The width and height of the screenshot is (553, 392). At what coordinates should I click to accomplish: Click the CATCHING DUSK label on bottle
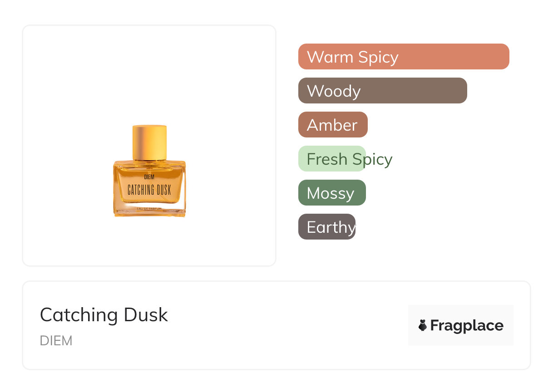pyautogui.click(x=149, y=190)
